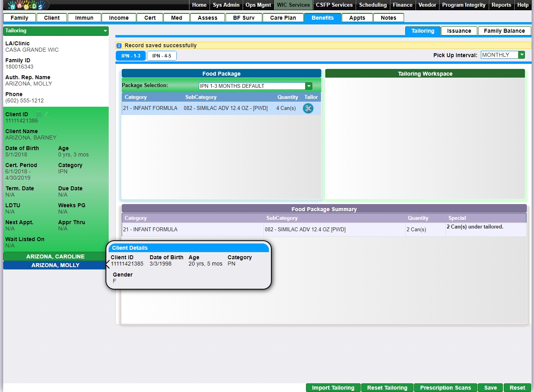534x392 pixels.
Task: Go to the Care Plan tab
Action: [283, 18]
